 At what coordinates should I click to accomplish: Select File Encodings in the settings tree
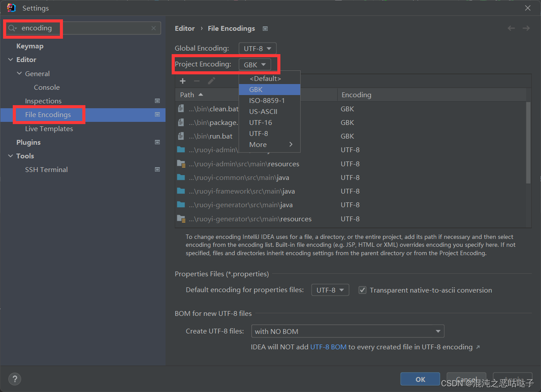83,114
